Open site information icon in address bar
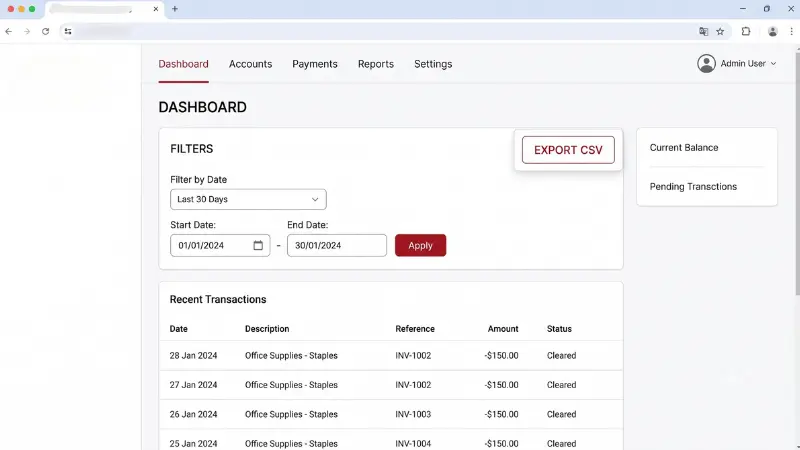This screenshot has height=450, width=800. 68,32
